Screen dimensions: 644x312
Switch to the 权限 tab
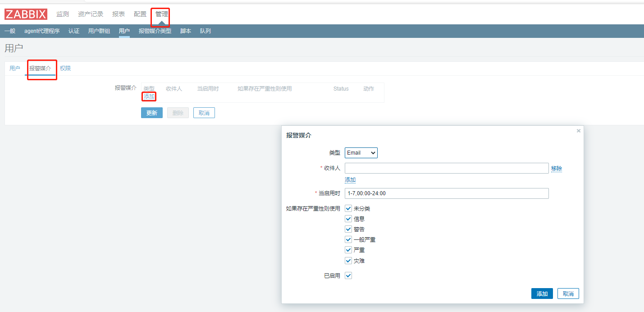click(x=65, y=69)
